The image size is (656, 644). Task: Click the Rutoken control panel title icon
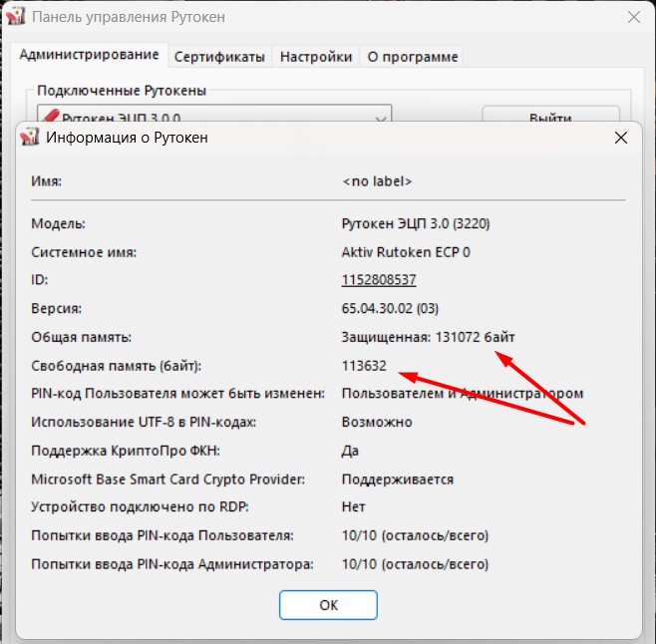[16, 17]
